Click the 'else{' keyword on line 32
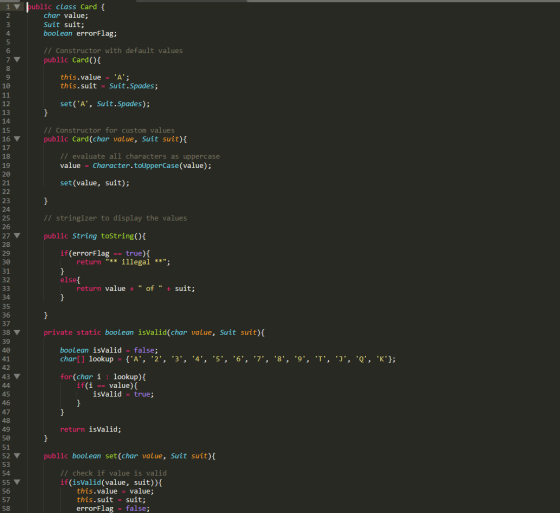 (70, 280)
